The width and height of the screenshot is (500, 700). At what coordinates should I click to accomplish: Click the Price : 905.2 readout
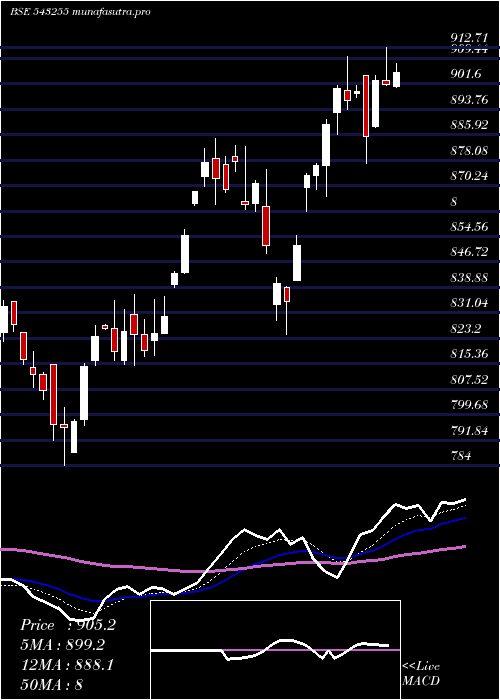(68, 625)
